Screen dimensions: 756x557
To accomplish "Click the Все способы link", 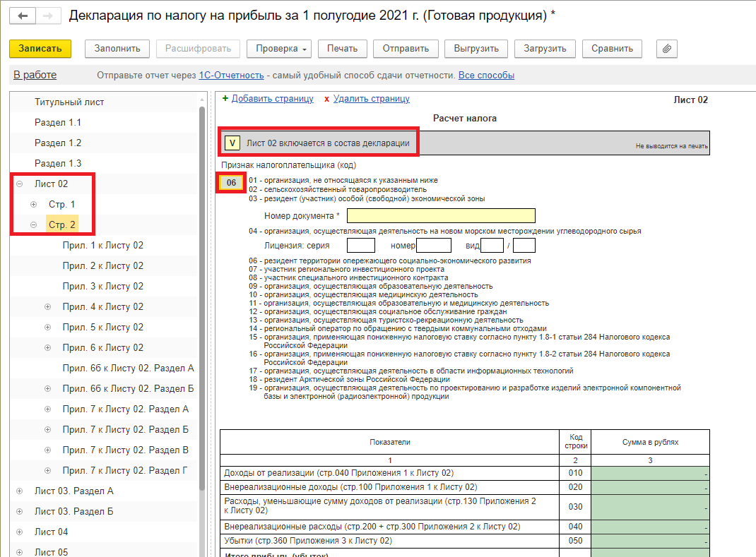I will (486, 76).
